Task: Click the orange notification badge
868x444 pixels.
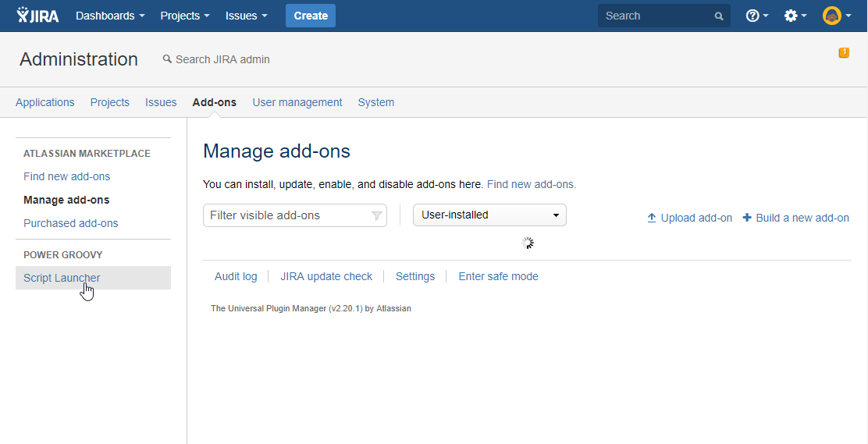Action: pyautogui.click(x=845, y=52)
